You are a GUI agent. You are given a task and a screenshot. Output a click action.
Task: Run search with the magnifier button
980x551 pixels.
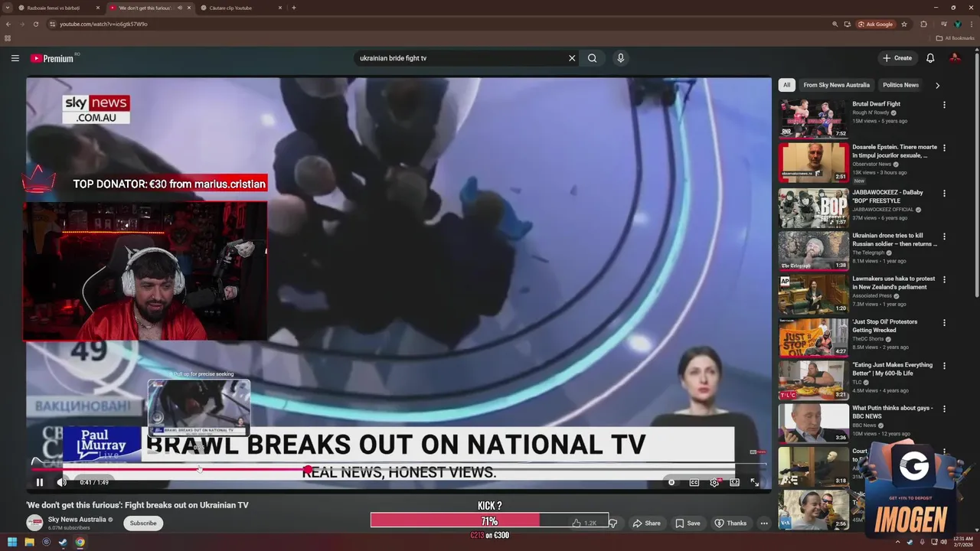pos(592,58)
